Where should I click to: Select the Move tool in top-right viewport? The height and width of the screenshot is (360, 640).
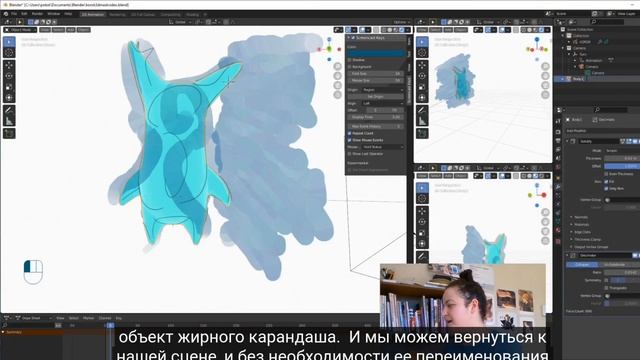422,65
